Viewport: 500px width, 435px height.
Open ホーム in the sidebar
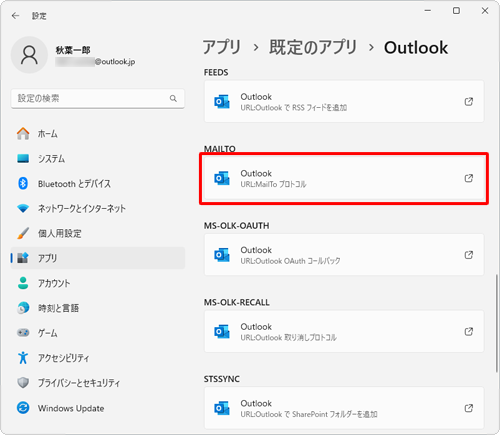point(97,134)
